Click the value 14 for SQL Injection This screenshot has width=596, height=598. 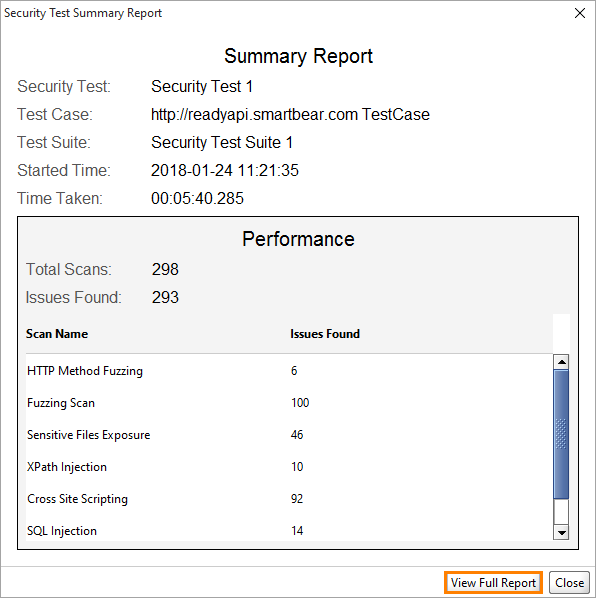pyautogui.click(x=297, y=531)
